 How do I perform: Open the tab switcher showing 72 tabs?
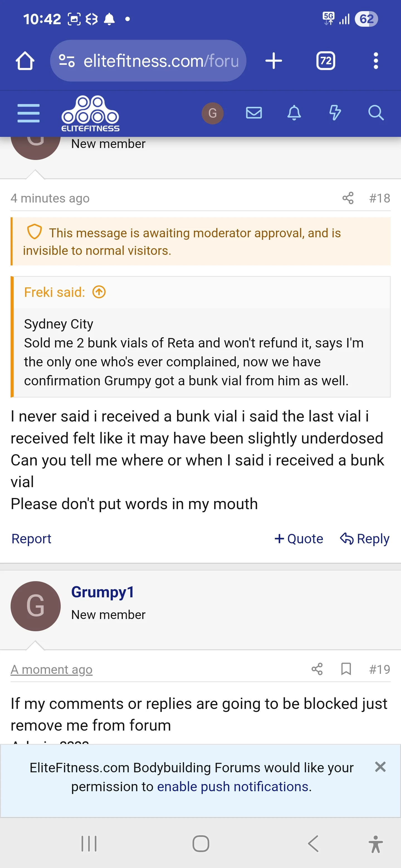tap(326, 61)
